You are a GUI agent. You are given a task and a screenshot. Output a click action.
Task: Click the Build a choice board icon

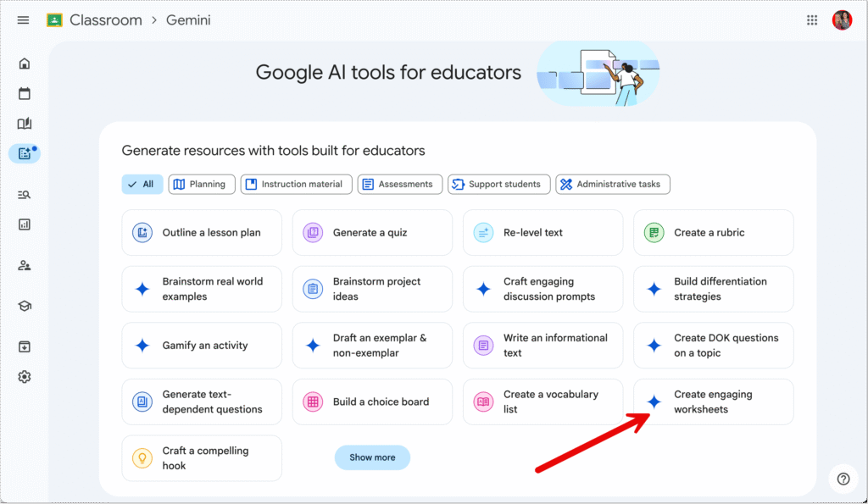coord(313,402)
